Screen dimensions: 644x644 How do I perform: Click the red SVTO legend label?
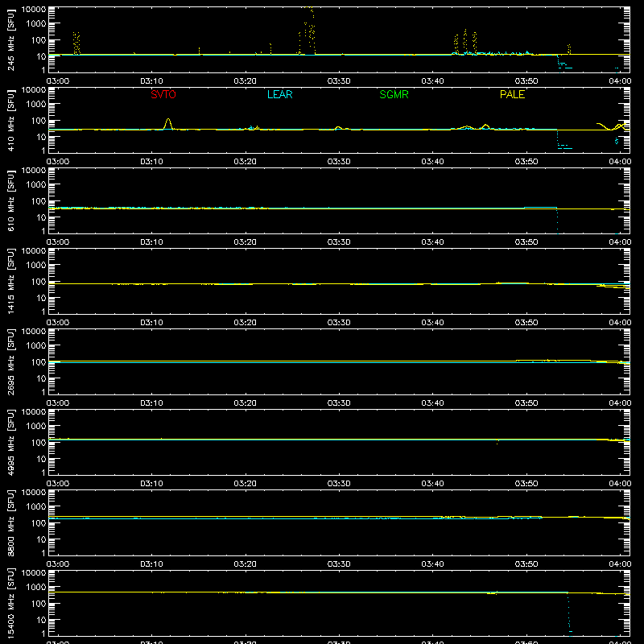point(163,94)
